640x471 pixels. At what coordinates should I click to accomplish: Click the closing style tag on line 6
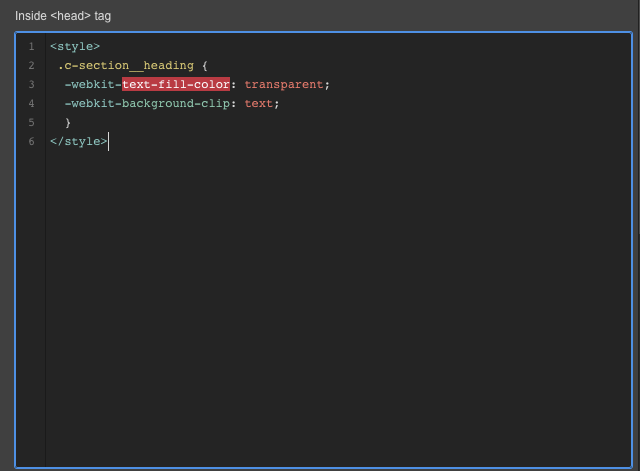78,142
